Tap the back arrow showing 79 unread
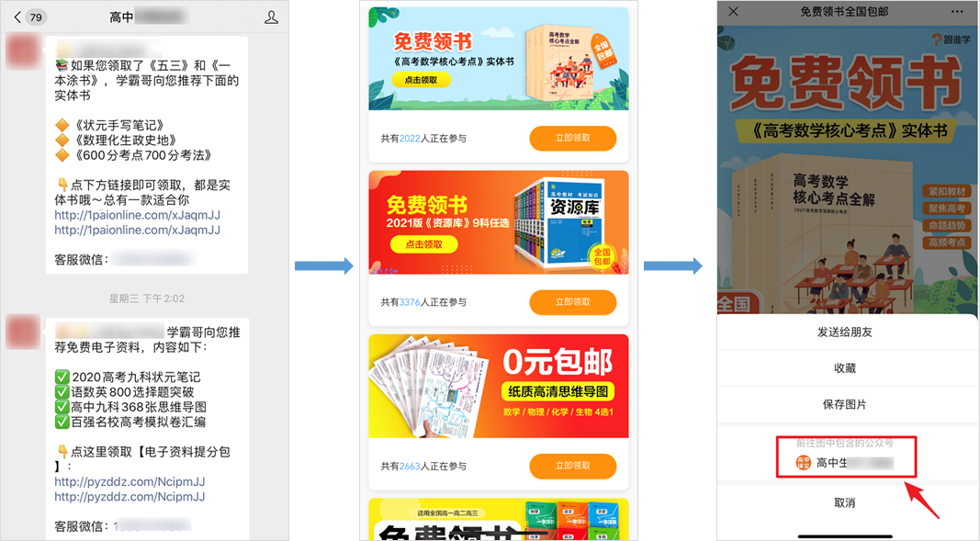The height and width of the screenshot is (541, 980). (x=28, y=17)
